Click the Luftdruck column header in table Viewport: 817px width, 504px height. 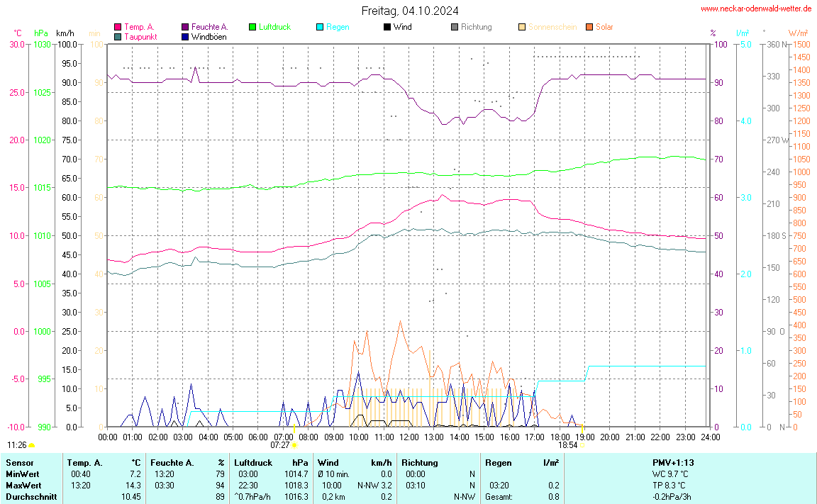pos(253,462)
